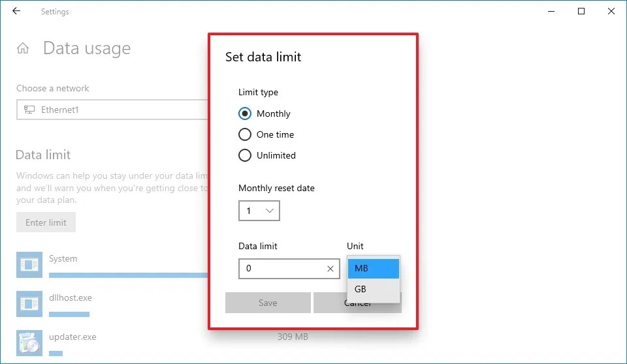
Task: Close the Settings window
Action: coord(611,11)
